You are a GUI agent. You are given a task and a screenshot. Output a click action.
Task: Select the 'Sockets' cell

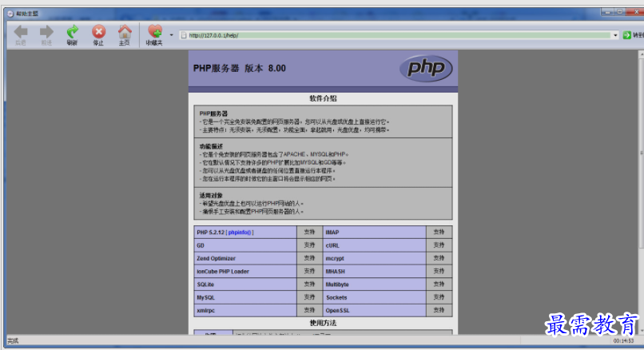pos(374,297)
